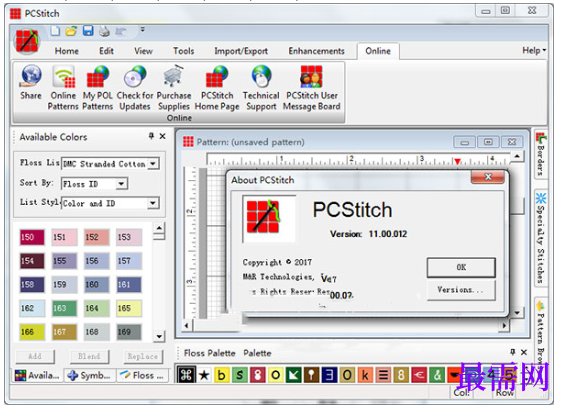Image resolution: width=568 pixels, height=408 pixels.
Task: Click OK in the About dialog
Action: click(x=461, y=267)
